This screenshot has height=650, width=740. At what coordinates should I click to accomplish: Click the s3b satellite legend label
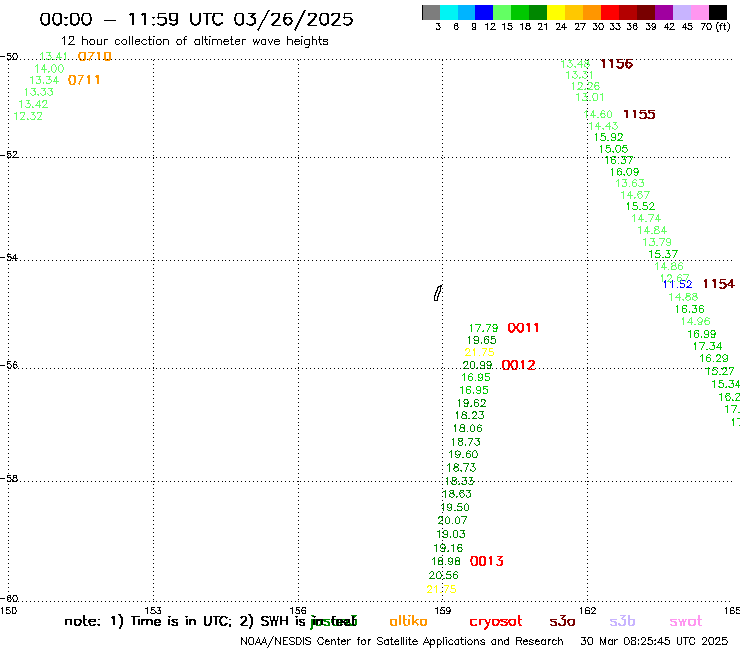[x=622, y=621]
